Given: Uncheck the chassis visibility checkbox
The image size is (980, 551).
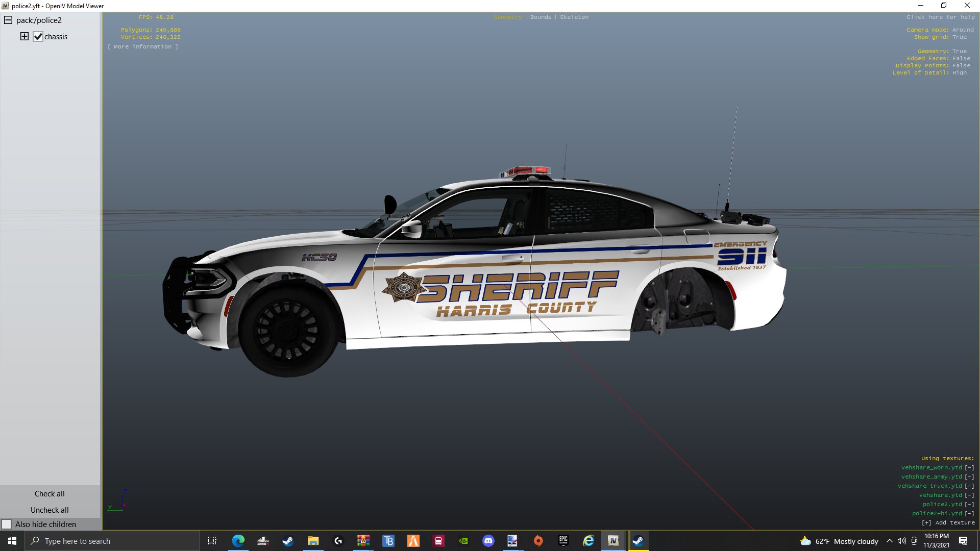Looking at the screenshot, I should (38, 37).
